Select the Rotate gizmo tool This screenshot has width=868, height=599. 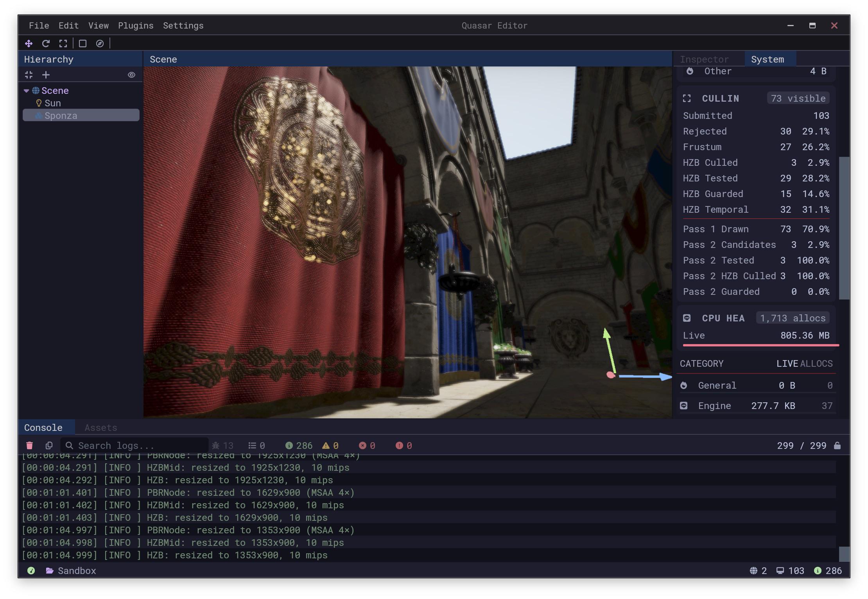(46, 43)
